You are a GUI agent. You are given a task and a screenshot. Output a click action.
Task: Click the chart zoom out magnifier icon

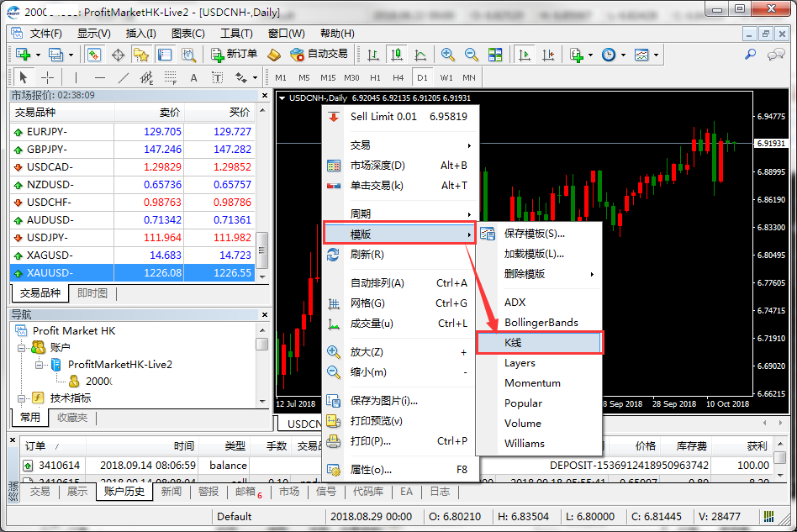coord(472,55)
